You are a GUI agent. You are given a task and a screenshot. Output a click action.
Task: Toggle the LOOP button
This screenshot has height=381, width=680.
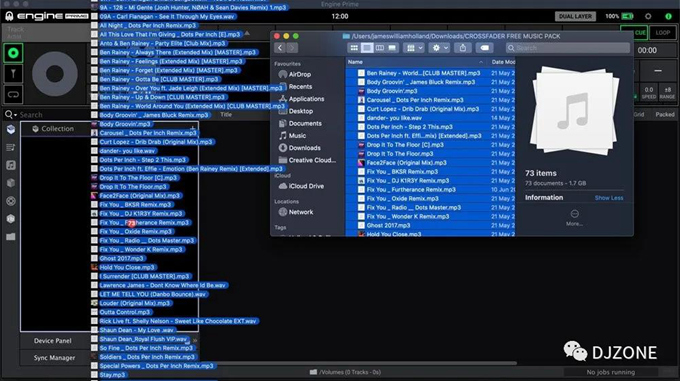click(663, 33)
